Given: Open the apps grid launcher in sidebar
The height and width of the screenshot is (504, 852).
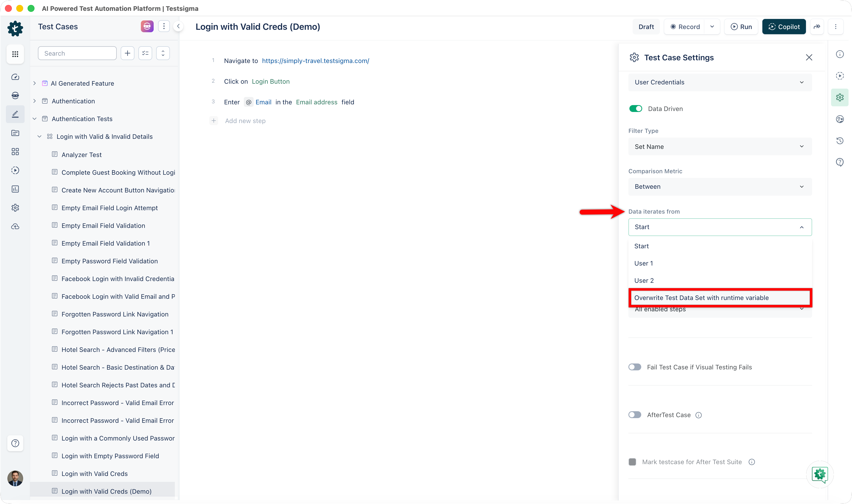Looking at the screenshot, I should (x=15, y=54).
